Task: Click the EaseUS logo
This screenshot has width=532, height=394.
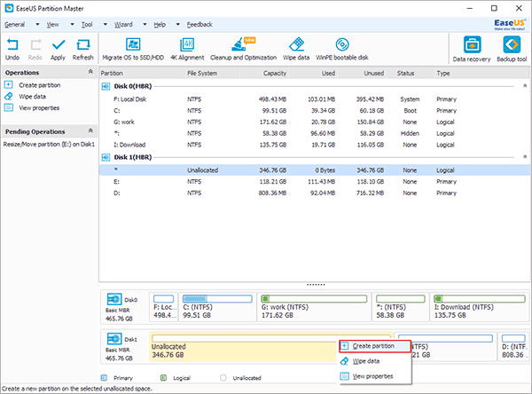Action: tap(510, 24)
